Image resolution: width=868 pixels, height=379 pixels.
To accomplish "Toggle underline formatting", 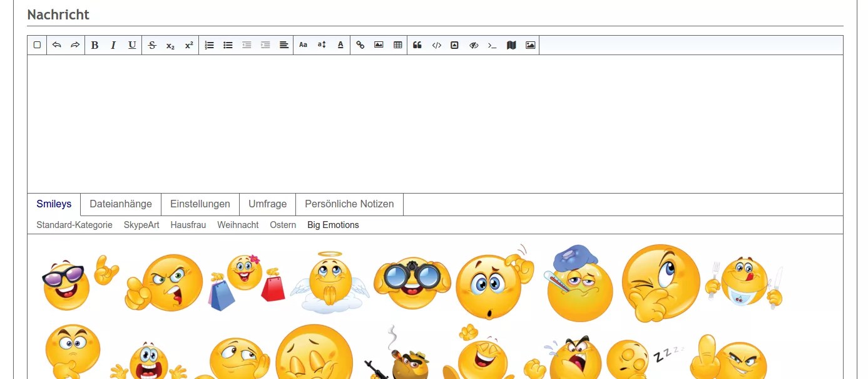I will [x=132, y=45].
